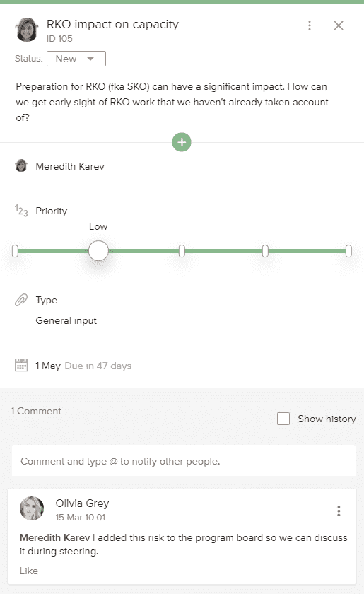364x594 pixels.
Task: Click Meredith Karev's small avatar
Action: (x=21, y=165)
